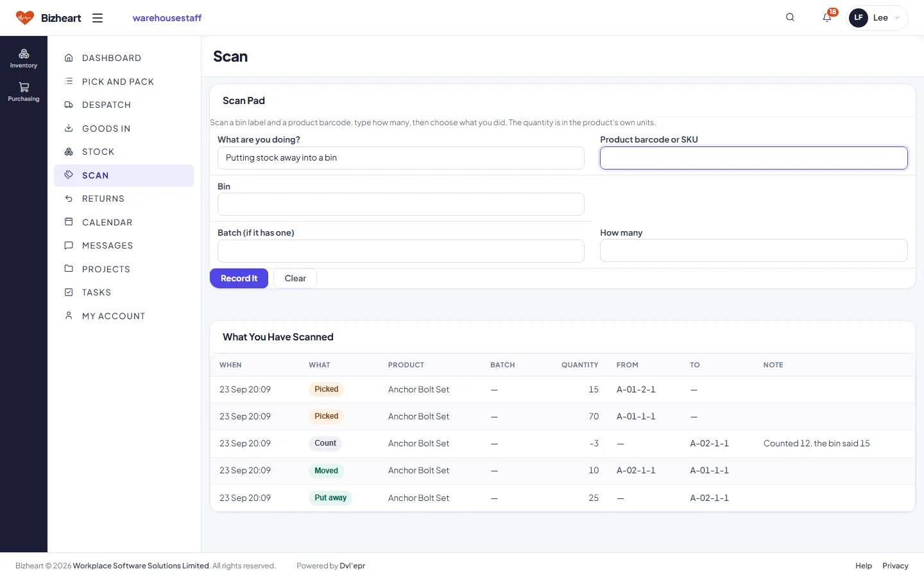Open the notifications bell icon

click(827, 17)
